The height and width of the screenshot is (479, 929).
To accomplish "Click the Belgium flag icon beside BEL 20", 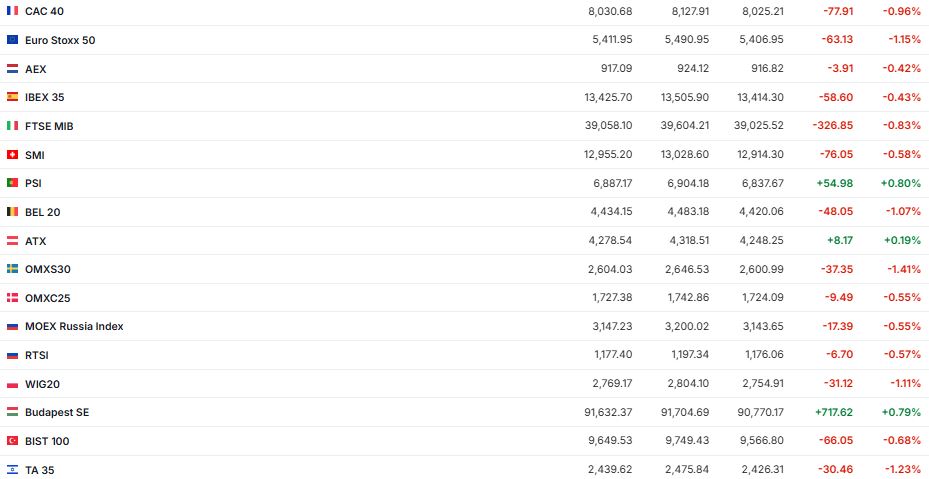I will (12, 212).
